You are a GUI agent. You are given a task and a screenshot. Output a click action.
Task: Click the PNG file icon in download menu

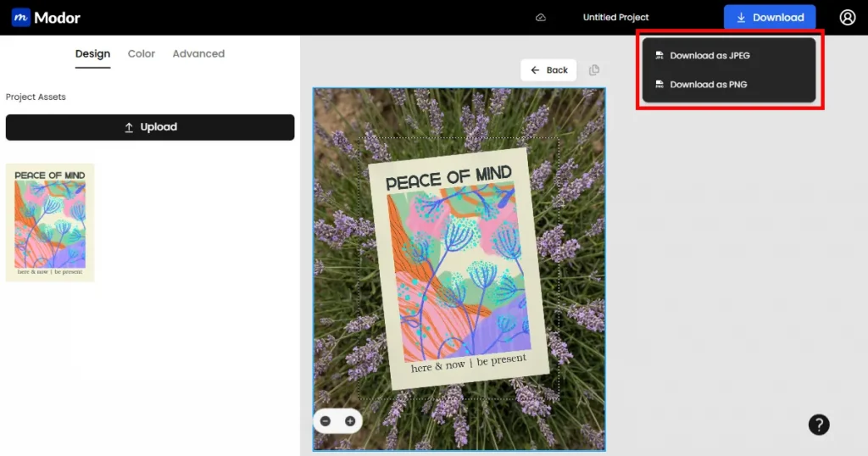point(659,85)
